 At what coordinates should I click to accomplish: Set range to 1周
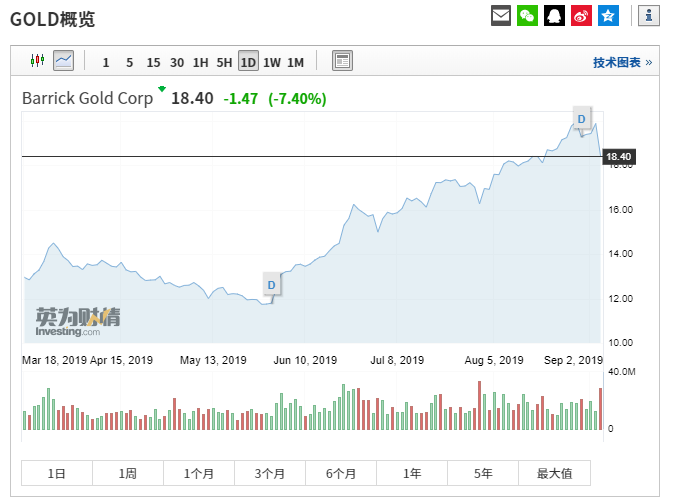(x=128, y=473)
